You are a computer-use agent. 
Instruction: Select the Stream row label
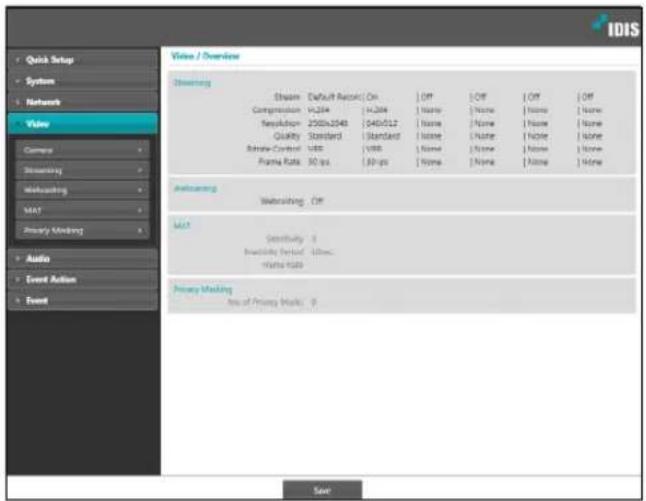tap(287, 97)
